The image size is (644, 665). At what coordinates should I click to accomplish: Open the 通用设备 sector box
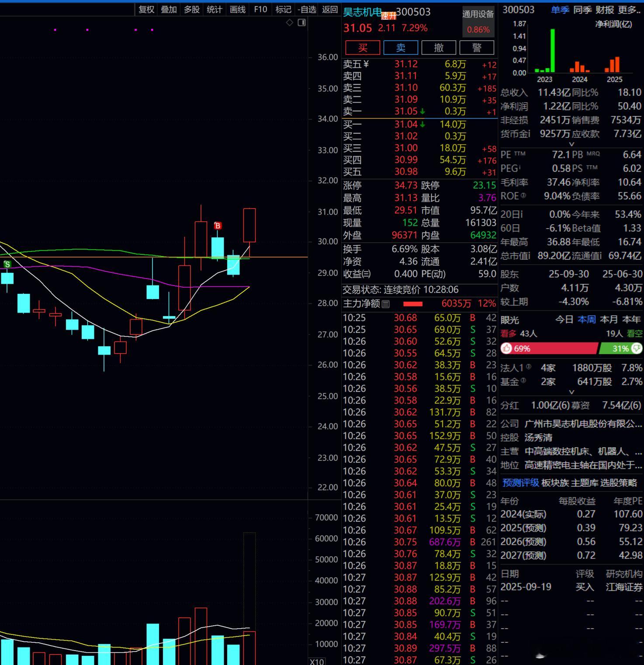tap(478, 21)
